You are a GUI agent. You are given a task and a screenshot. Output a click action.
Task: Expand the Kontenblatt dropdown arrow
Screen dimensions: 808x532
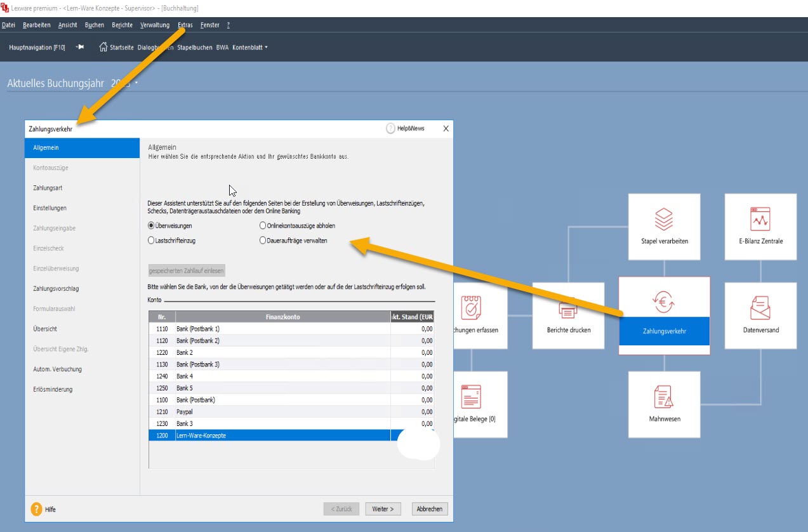tap(267, 47)
